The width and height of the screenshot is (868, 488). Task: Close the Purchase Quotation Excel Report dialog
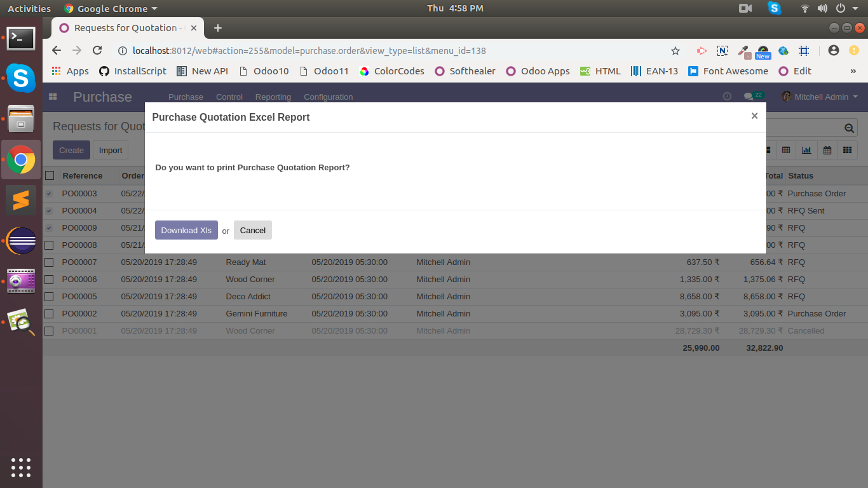pos(754,116)
